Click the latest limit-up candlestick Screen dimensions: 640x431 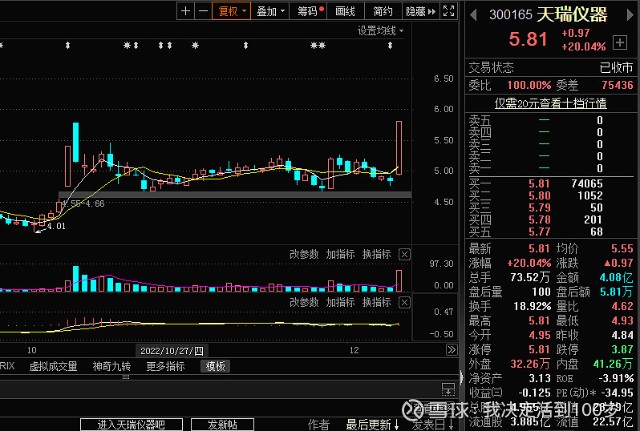(399, 148)
